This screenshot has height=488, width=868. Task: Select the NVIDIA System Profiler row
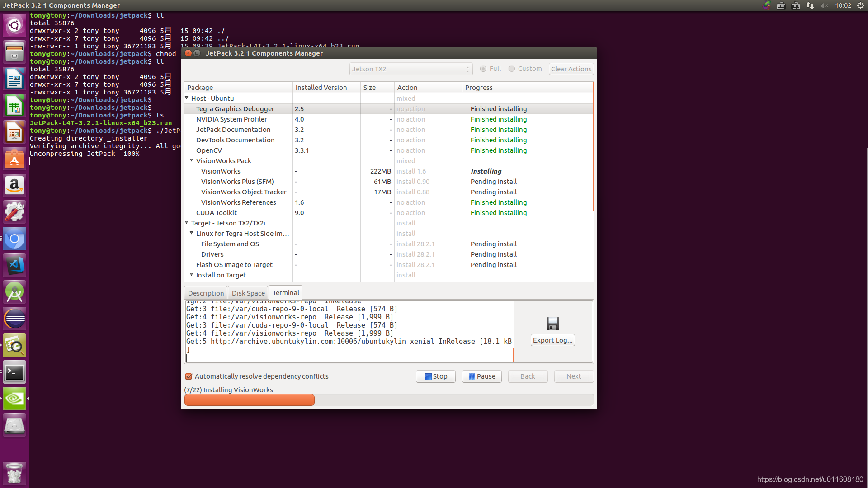[x=388, y=119]
